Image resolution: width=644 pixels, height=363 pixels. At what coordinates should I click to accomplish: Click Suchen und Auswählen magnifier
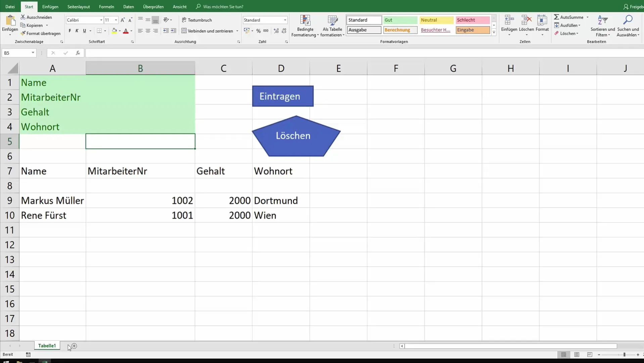pyautogui.click(x=628, y=20)
